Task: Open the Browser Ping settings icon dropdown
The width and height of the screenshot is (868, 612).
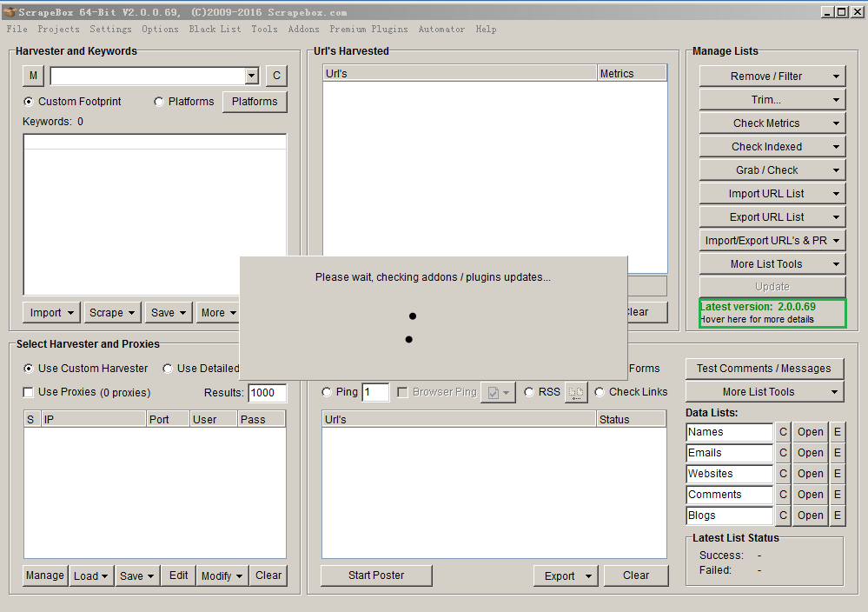Action: point(498,392)
